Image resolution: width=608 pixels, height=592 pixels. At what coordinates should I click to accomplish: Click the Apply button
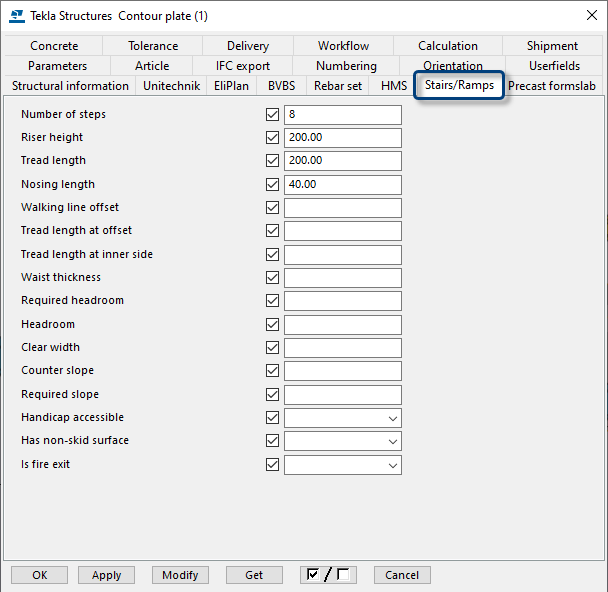[x=106, y=575]
